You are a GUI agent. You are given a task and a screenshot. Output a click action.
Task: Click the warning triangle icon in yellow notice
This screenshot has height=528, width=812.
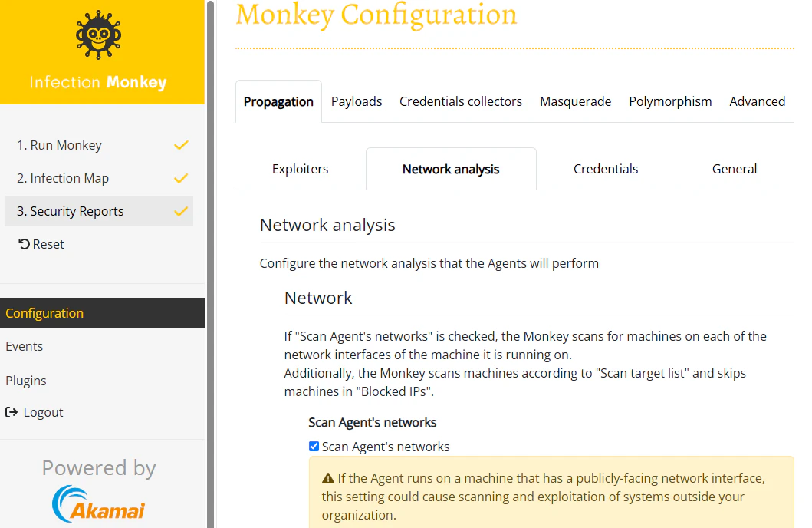click(328, 478)
